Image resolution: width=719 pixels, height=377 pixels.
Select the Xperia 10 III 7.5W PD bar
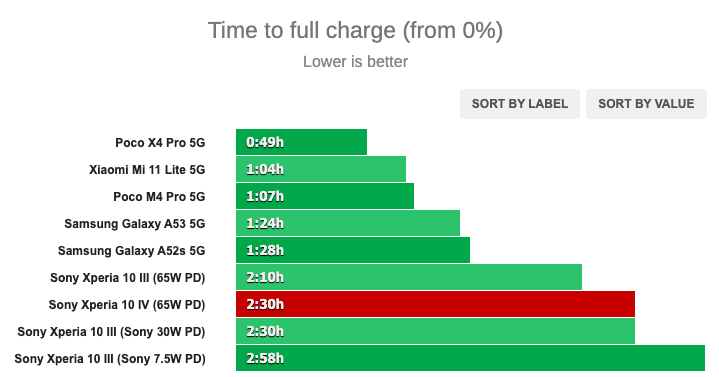click(470, 358)
